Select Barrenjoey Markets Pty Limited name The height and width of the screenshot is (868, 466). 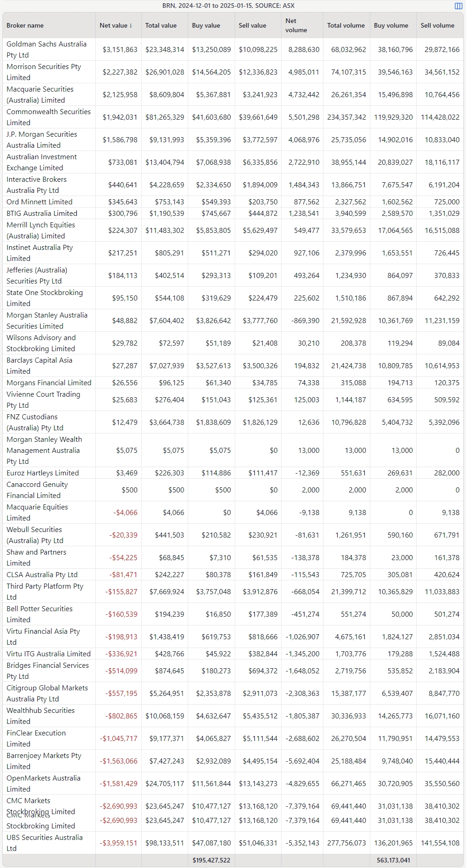point(44,761)
